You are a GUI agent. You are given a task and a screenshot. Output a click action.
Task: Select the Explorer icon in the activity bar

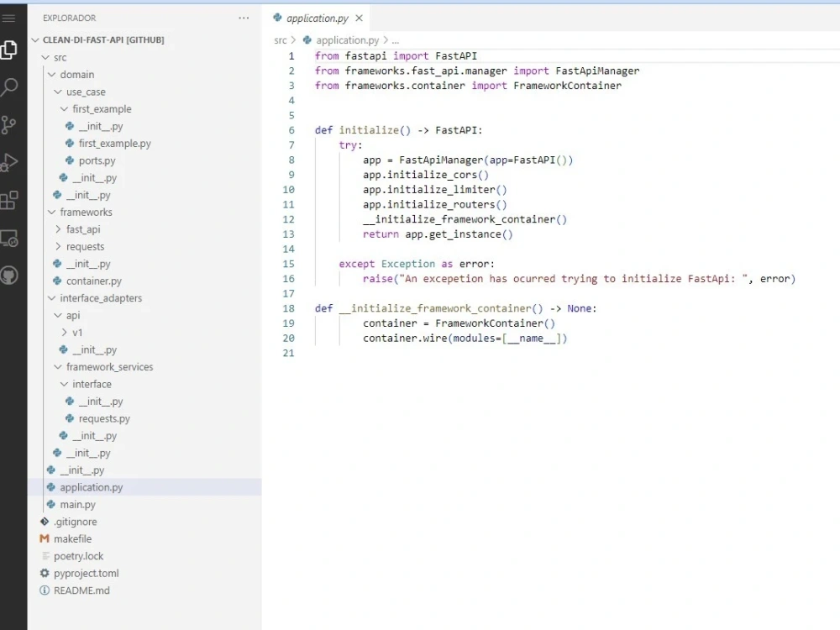click(x=11, y=49)
